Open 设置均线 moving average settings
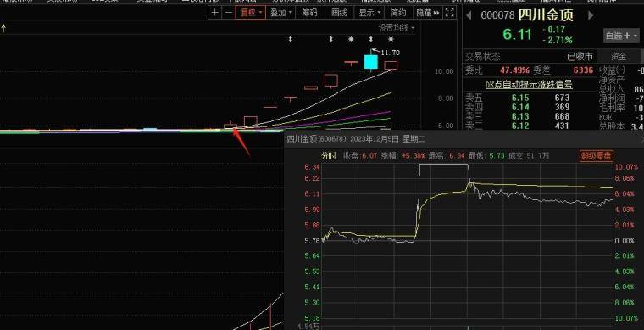The height and width of the screenshot is (330, 644). (397, 28)
